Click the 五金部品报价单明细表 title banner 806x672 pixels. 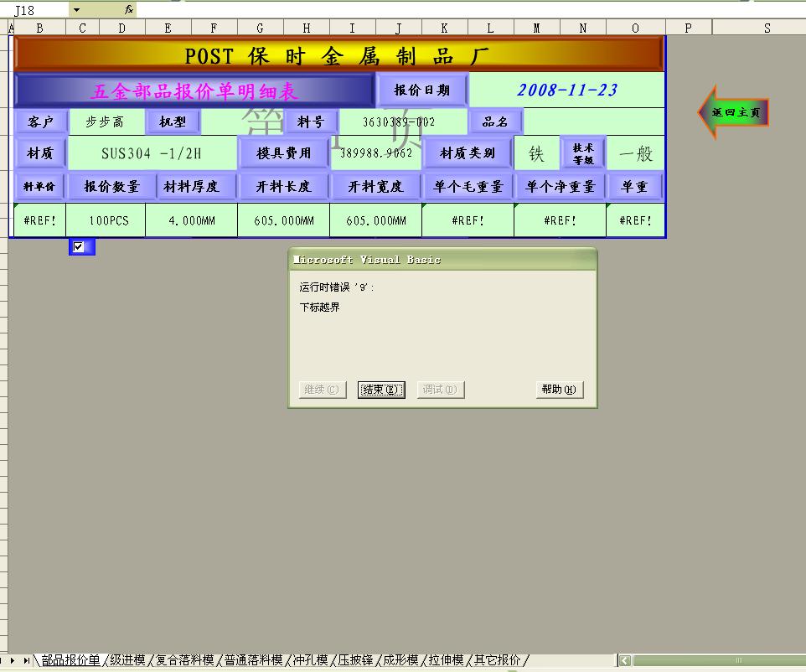click(194, 91)
